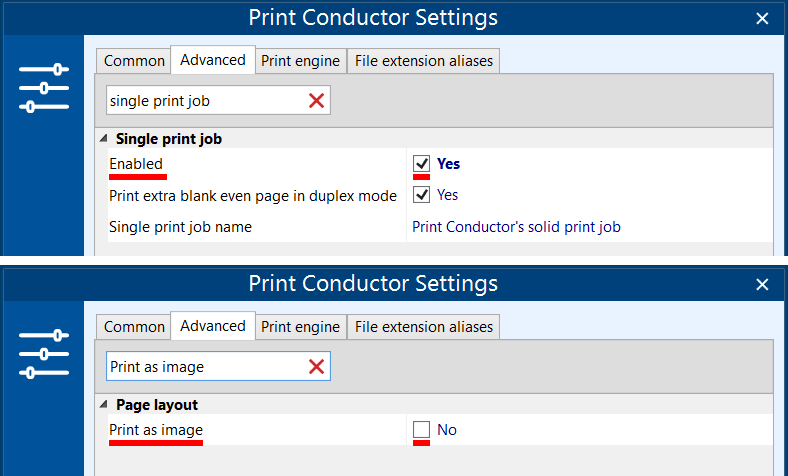Select Advanced tab in lower window
788x476 pixels.
[213, 326]
